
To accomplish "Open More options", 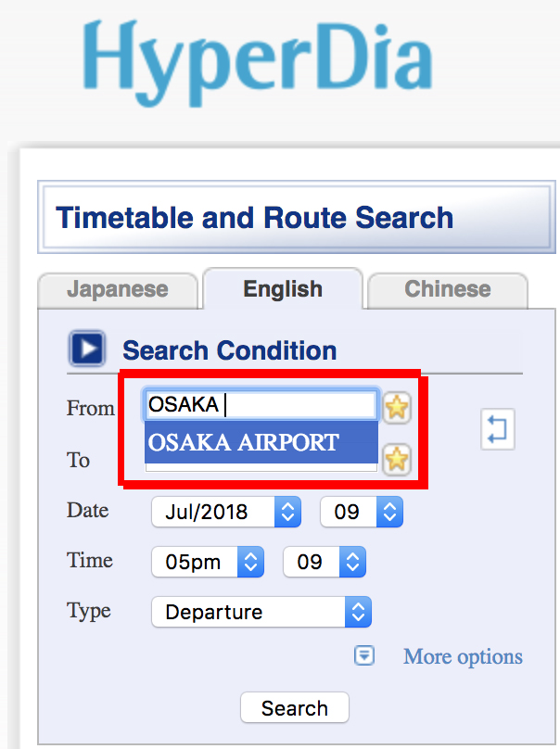I will 462,656.
